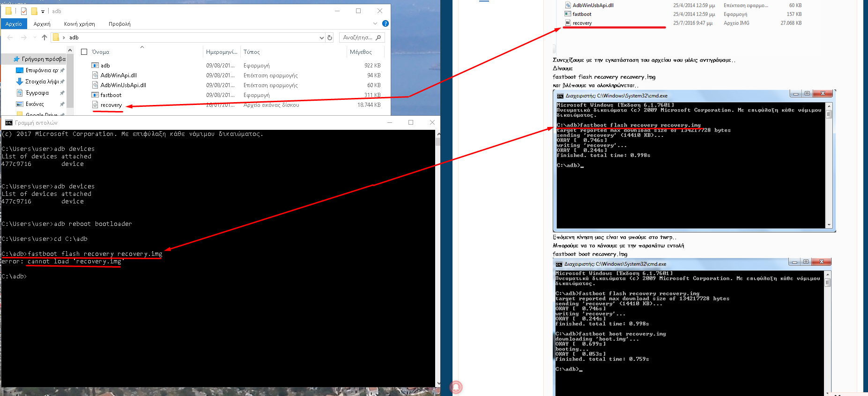The image size is (868, 396).
Task: Sort files by Τύπος column header
Action: coord(252,52)
